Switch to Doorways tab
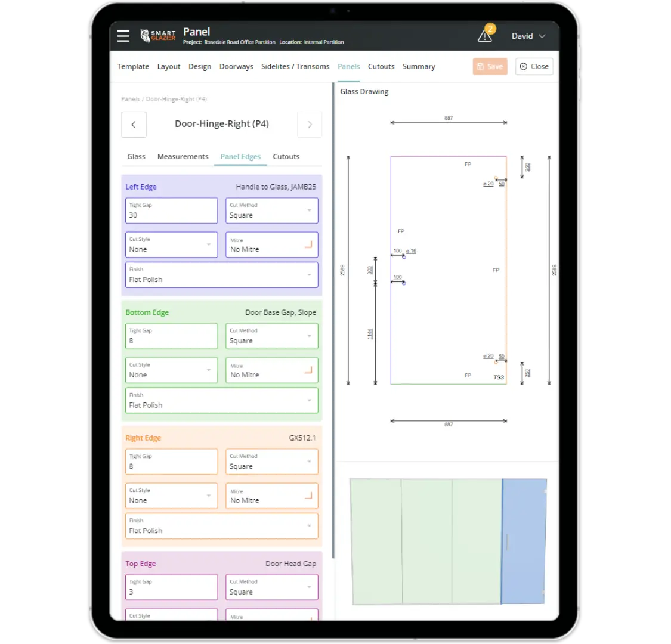 (x=236, y=66)
